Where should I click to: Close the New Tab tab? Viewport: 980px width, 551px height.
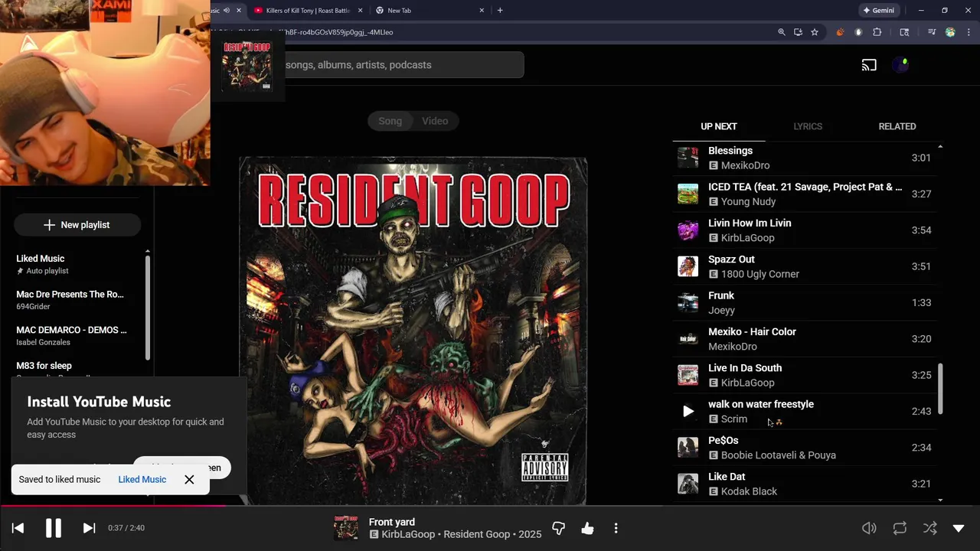coord(482,11)
